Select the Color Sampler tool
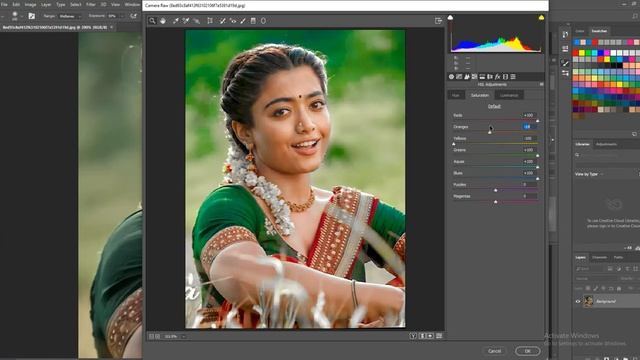Screen dimensions: 640x360 pos(186,21)
